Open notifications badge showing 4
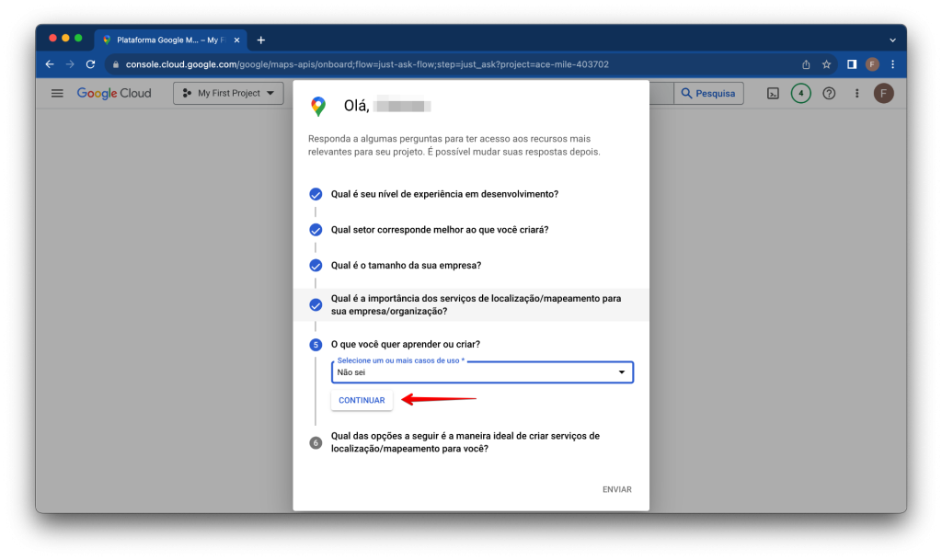942x560 pixels. click(x=801, y=93)
